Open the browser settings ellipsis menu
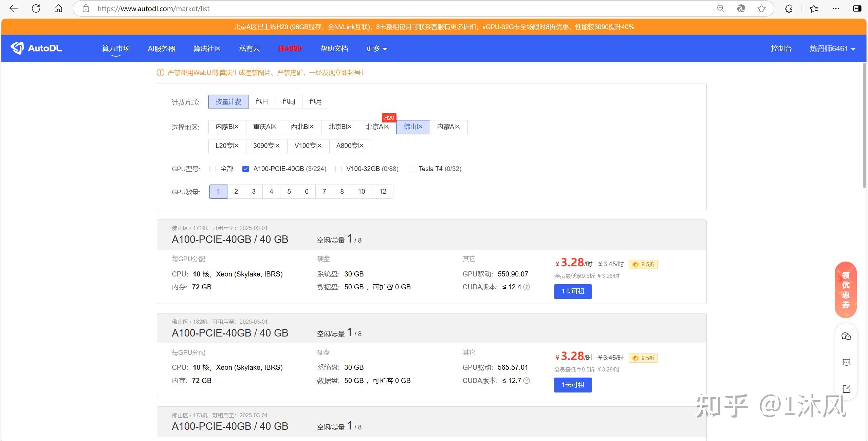This screenshot has width=868, height=441. [835, 8]
